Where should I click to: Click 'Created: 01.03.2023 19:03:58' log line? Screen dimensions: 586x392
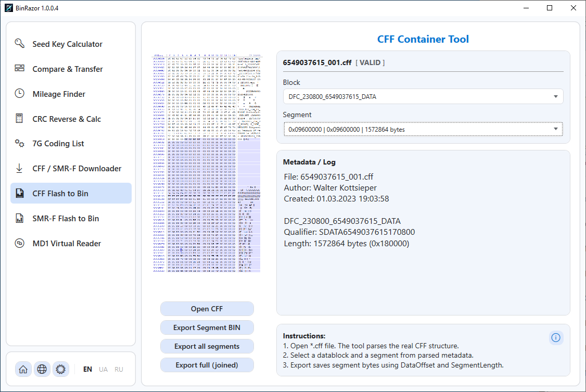(336, 199)
